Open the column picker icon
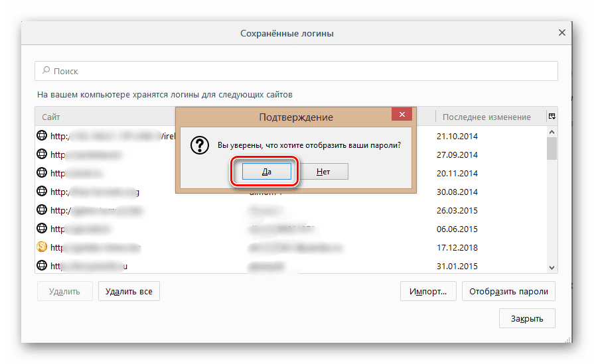 tap(552, 116)
